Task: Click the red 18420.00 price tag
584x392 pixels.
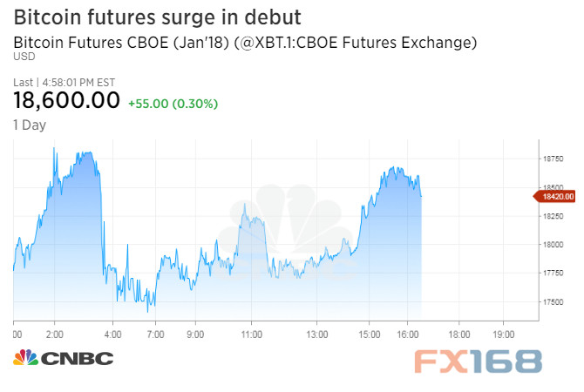Action: coord(554,196)
